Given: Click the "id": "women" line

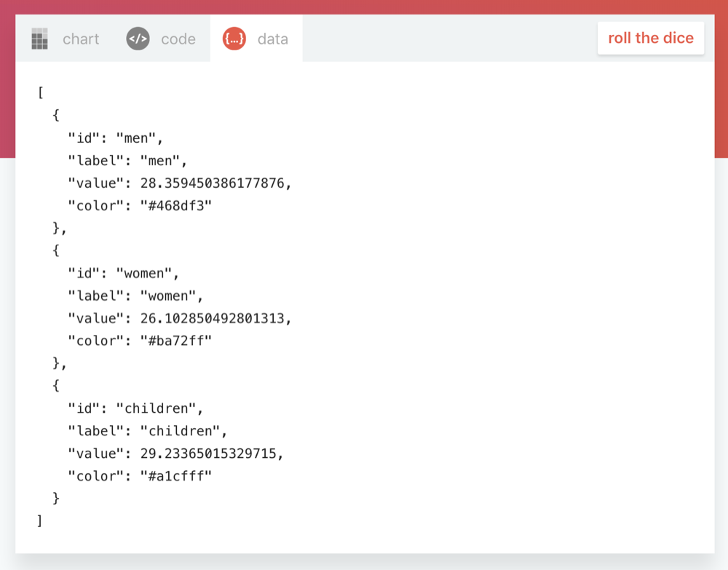Looking at the screenshot, I should (x=124, y=274).
